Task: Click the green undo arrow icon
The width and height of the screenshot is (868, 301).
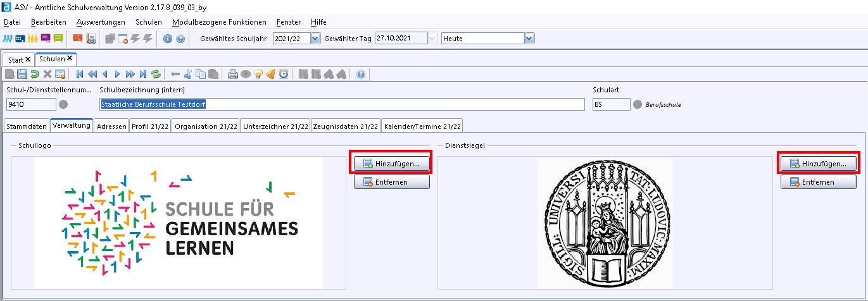Action: 35,74
